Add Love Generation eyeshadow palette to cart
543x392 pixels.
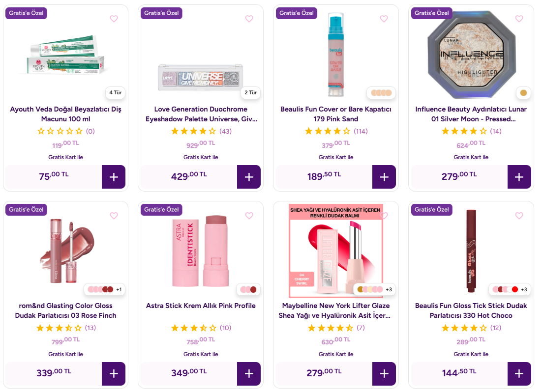point(249,177)
